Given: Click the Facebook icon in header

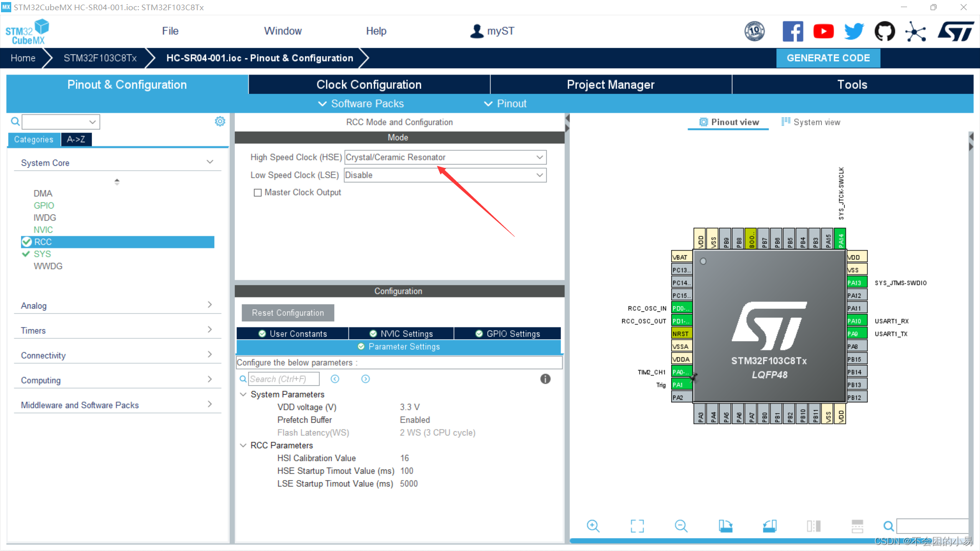Looking at the screenshot, I should [x=793, y=32].
